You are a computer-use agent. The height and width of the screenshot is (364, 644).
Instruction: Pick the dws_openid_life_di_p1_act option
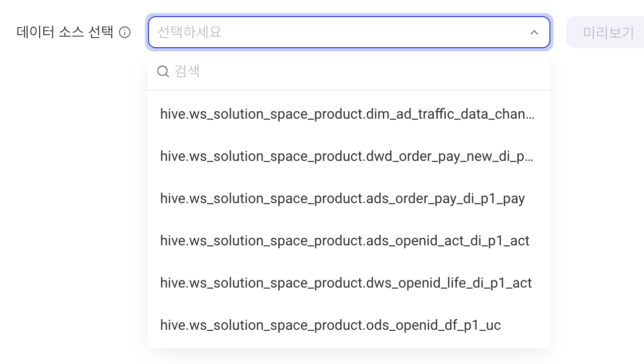coord(349,283)
